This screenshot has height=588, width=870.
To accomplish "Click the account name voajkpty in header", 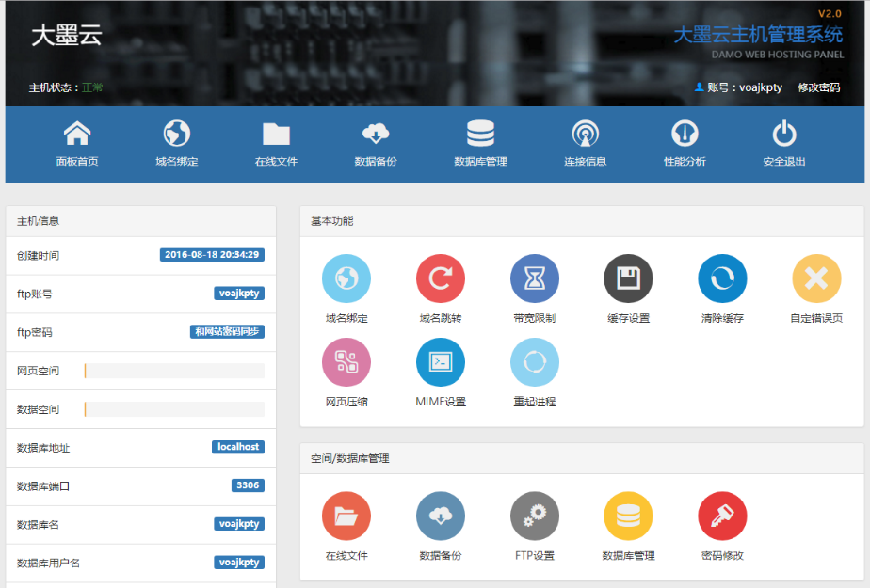I will coord(761,87).
